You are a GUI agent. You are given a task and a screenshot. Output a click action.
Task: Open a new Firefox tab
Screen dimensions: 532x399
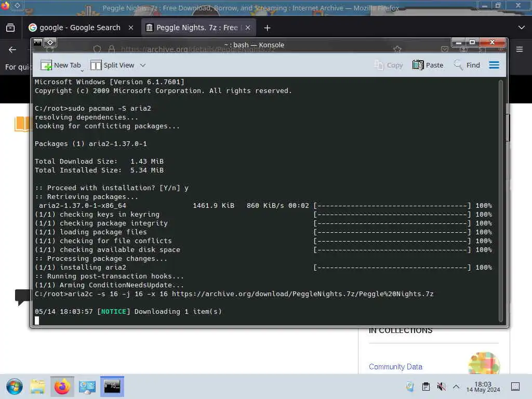tap(268, 28)
